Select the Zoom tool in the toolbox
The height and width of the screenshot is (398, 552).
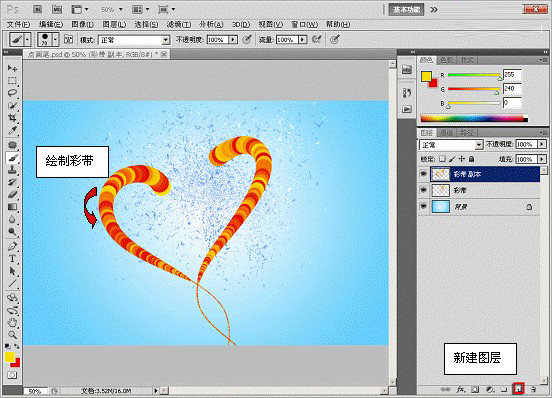point(12,335)
